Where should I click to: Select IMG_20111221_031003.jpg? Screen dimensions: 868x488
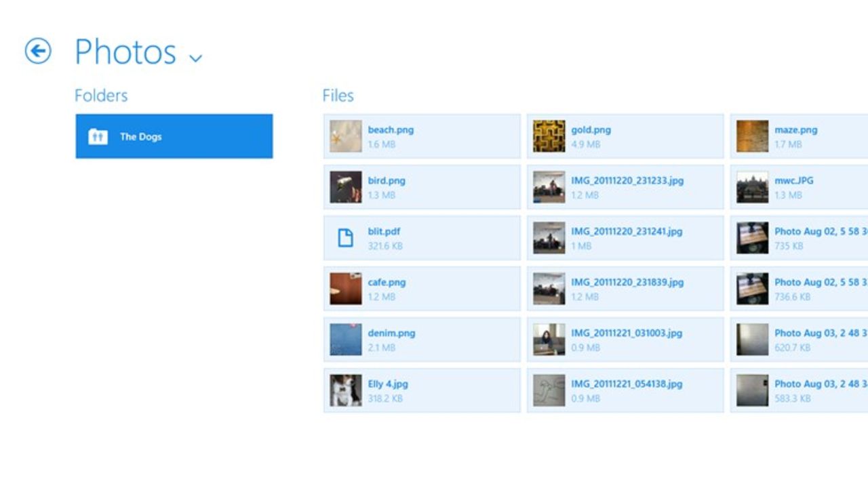click(624, 339)
